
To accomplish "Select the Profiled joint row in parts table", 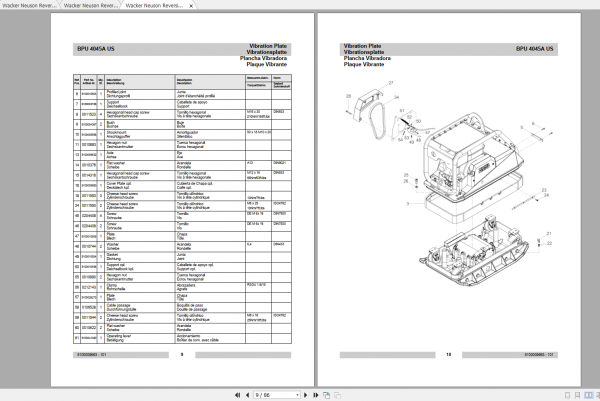I will pyautogui.click(x=182, y=94).
